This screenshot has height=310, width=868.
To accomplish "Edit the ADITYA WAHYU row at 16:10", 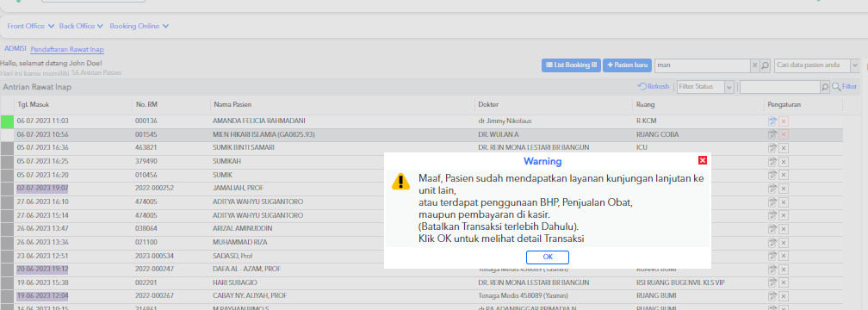I will pos(772,201).
